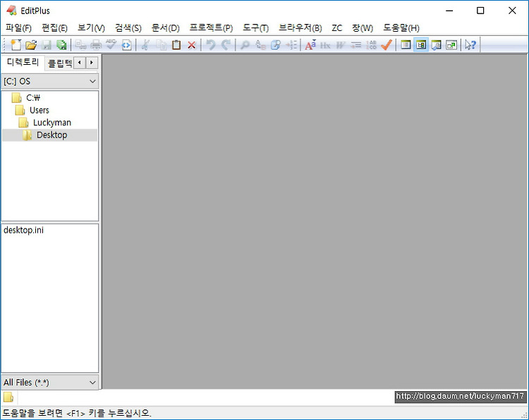Toggle the W word wrap icon
This screenshot has height=420, width=529.
click(341, 45)
